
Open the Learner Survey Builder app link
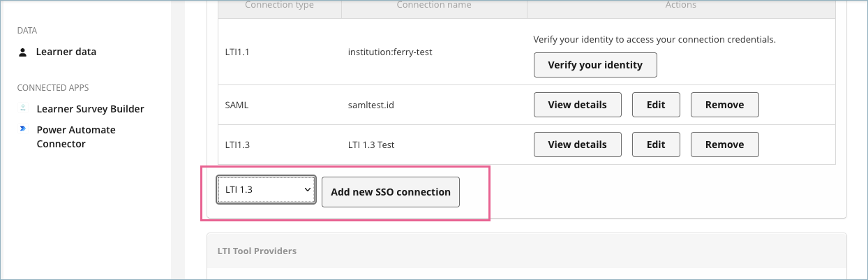coord(90,109)
